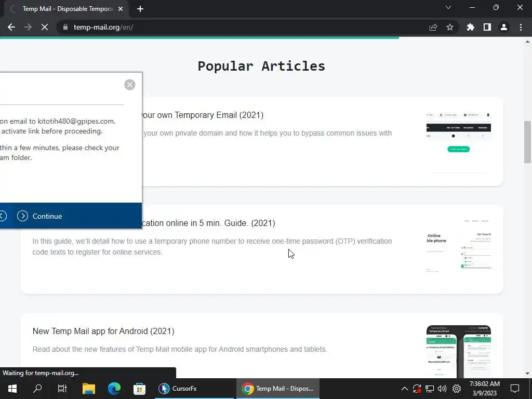Viewport: 532px width, 399px height.
Task: Stop page loading with X button
Action: point(45,27)
